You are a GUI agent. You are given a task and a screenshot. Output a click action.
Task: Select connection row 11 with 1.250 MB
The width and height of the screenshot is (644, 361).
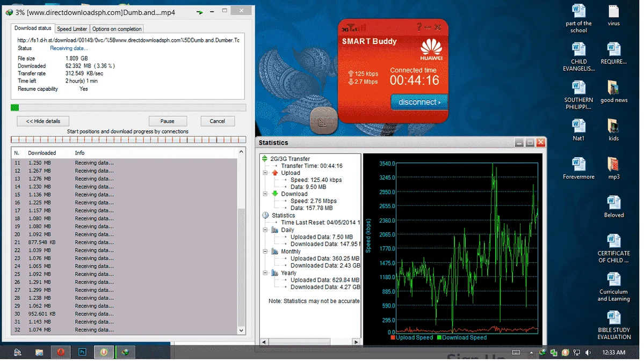[124, 163]
